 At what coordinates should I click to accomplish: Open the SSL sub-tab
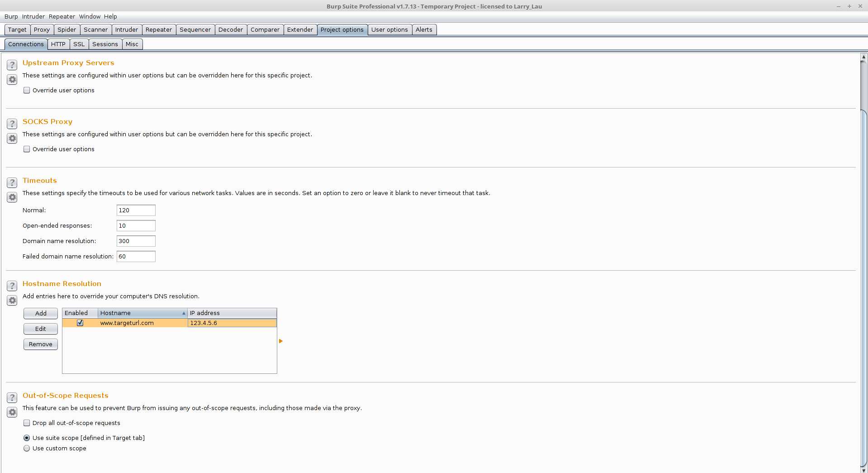click(x=79, y=44)
